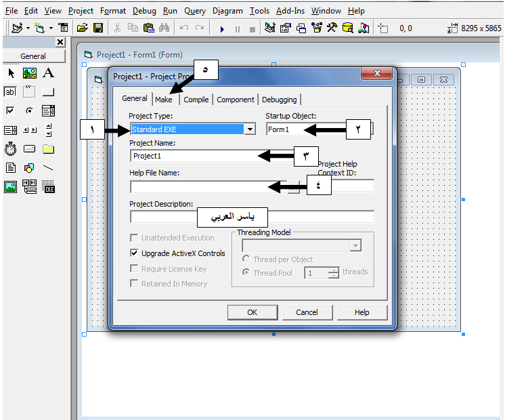This screenshot has width=505, height=420.
Task: Open Properties Window from the toolbar
Action: 286,28
